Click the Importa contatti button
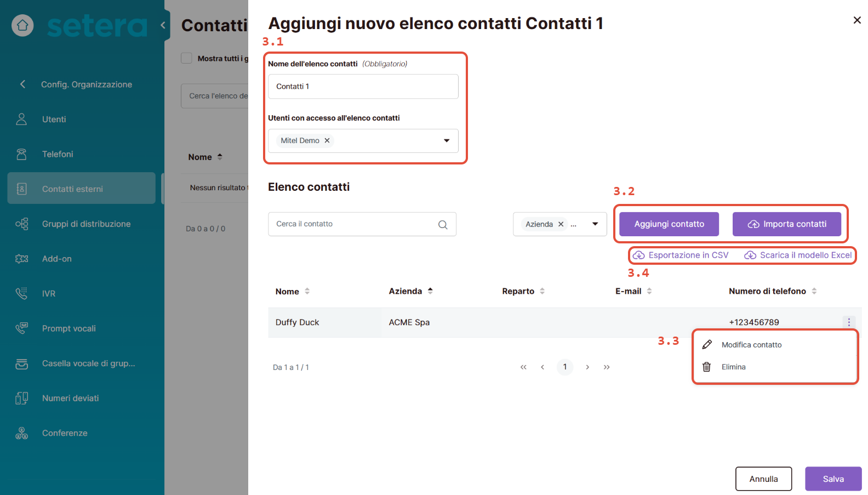This screenshot has width=868, height=495. coord(786,224)
